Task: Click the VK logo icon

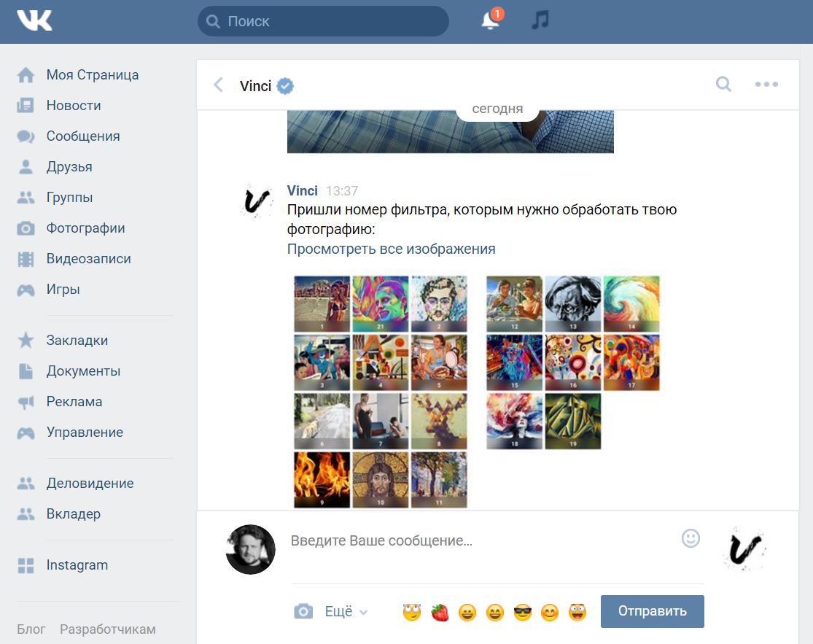Action: (34, 20)
